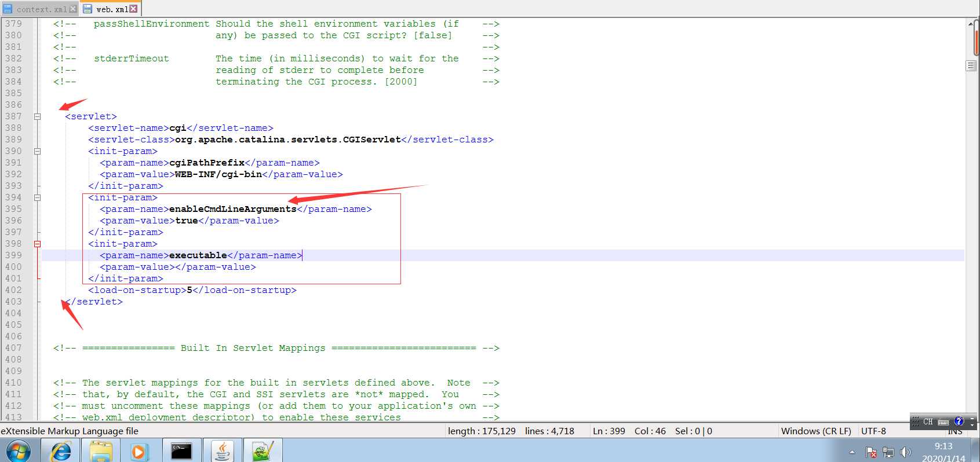Show hidden system tray icons

click(x=852, y=452)
